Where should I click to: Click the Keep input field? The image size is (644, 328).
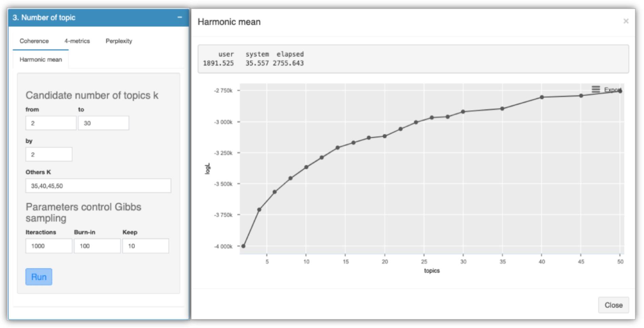[145, 246]
